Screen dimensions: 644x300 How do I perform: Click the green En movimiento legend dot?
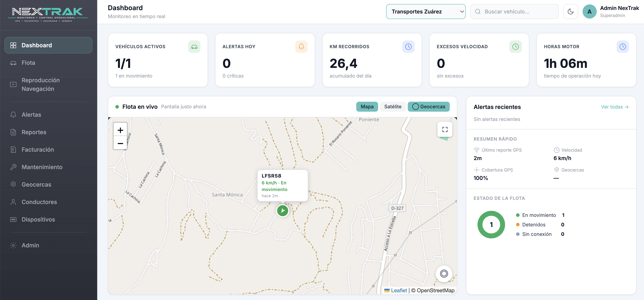pyautogui.click(x=518, y=215)
